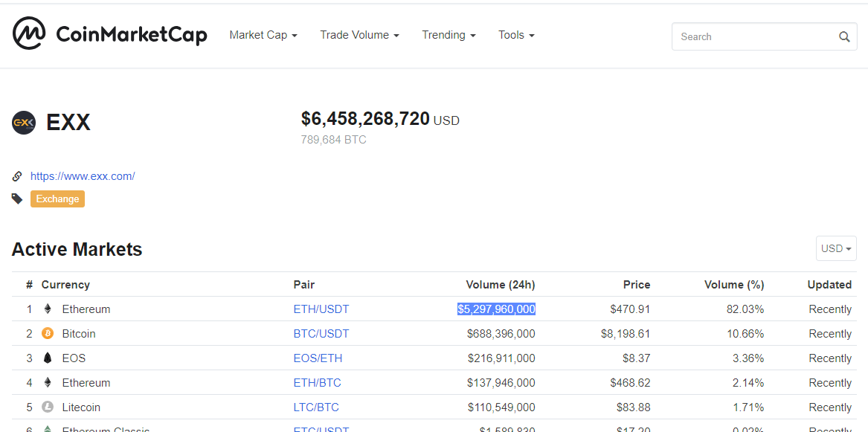The image size is (868, 432).
Task: Click the EXX exchange logo
Action: click(x=24, y=122)
